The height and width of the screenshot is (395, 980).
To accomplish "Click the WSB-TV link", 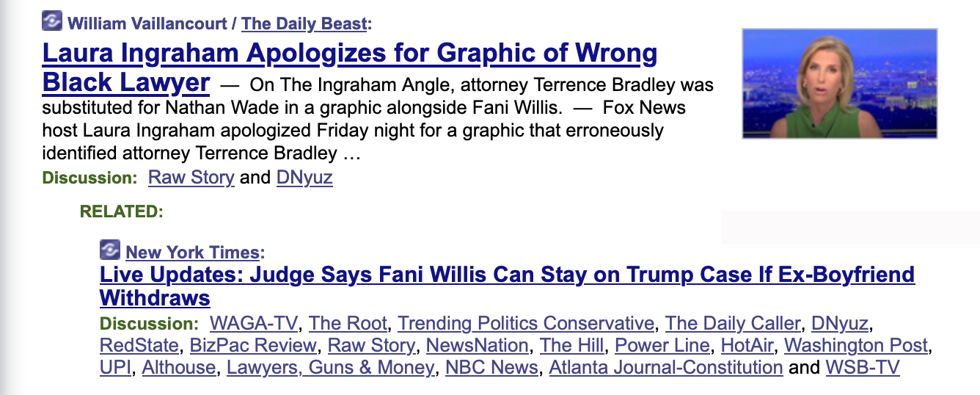I will tap(862, 367).
